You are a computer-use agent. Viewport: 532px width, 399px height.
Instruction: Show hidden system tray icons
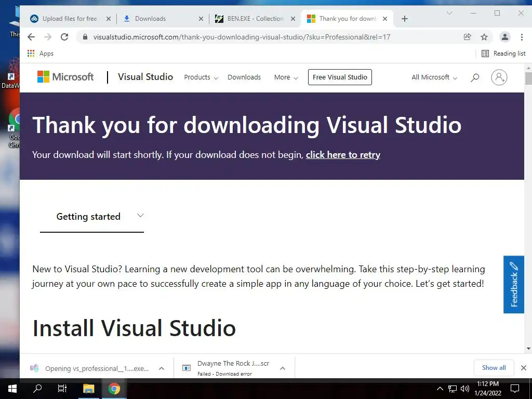click(x=440, y=389)
